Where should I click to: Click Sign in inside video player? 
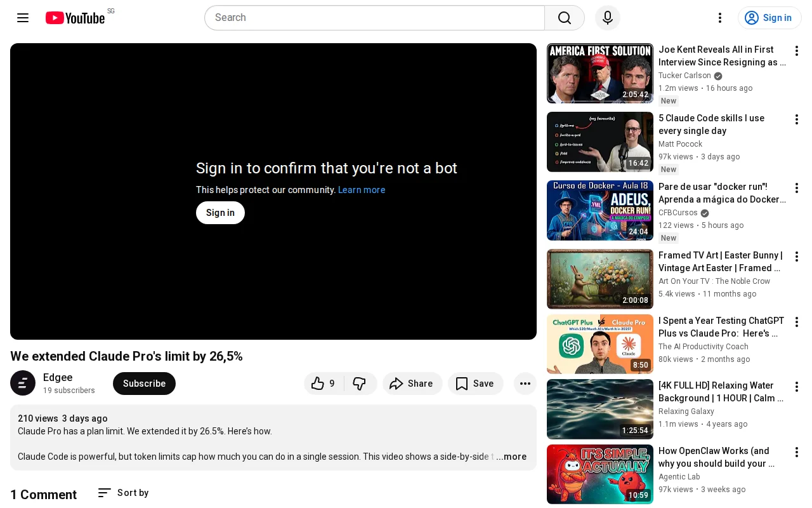[x=220, y=213]
